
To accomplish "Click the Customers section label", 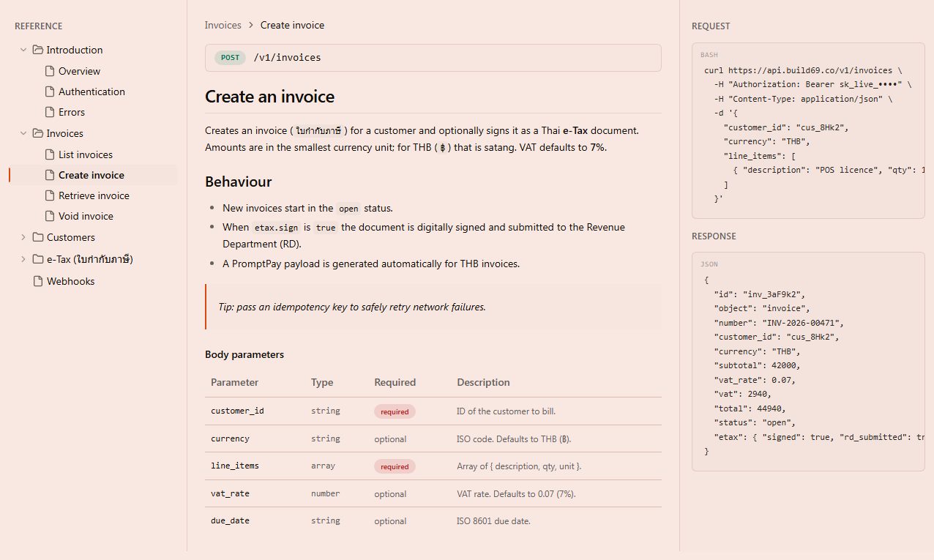I will (x=70, y=237).
